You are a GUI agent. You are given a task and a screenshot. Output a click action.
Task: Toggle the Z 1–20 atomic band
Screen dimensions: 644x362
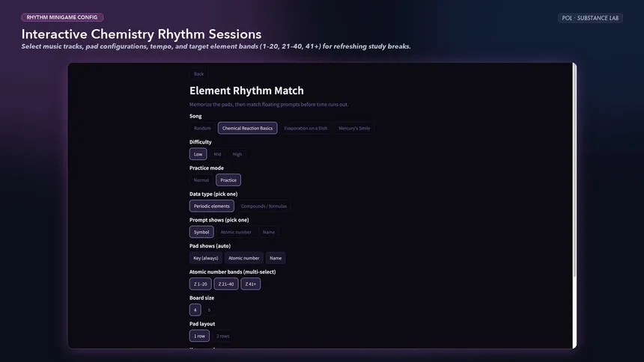coord(201,283)
